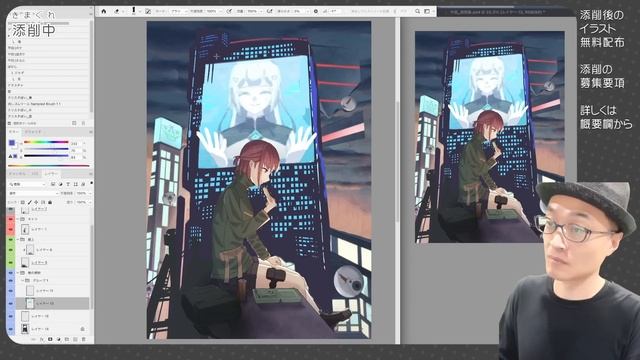
Task: Toggle visibility of グループ 1 group
Action: click(x=11, y=281)
